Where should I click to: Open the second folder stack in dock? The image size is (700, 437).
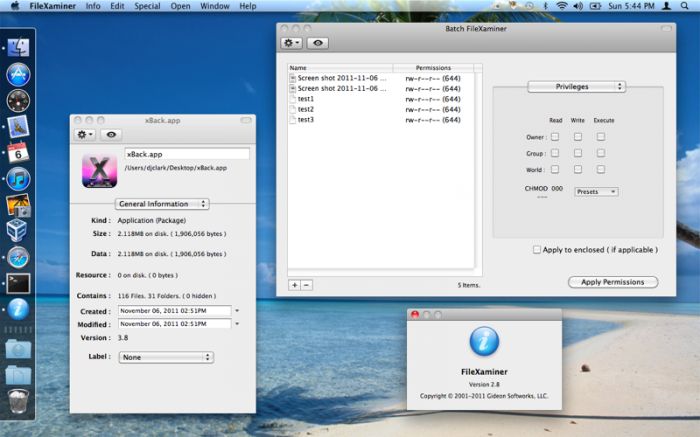18,375
